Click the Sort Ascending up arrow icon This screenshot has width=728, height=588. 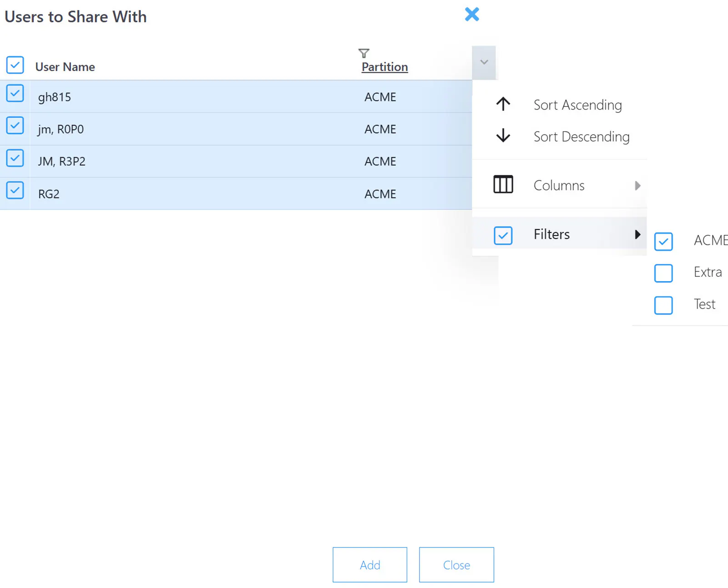coord(503,104)
